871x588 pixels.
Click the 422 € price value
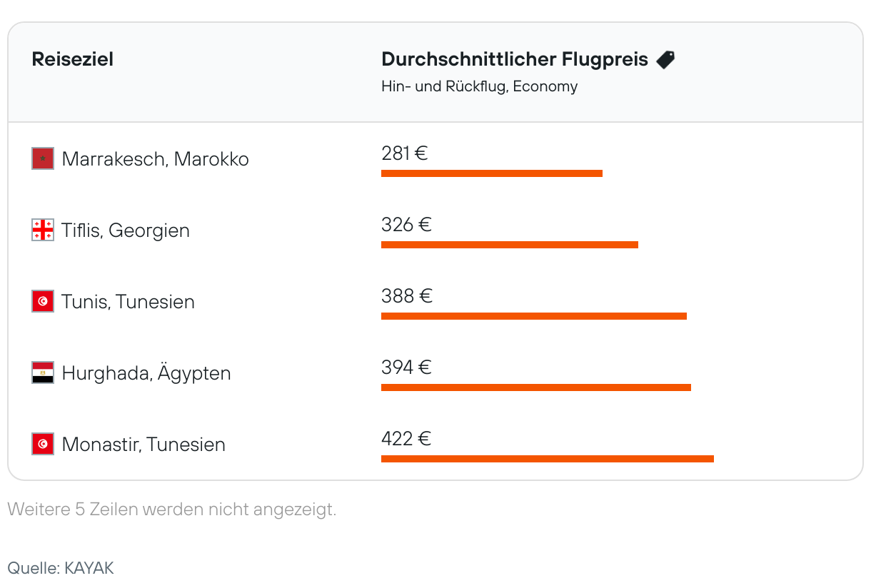pyautogui.click(x=406, y=439)
